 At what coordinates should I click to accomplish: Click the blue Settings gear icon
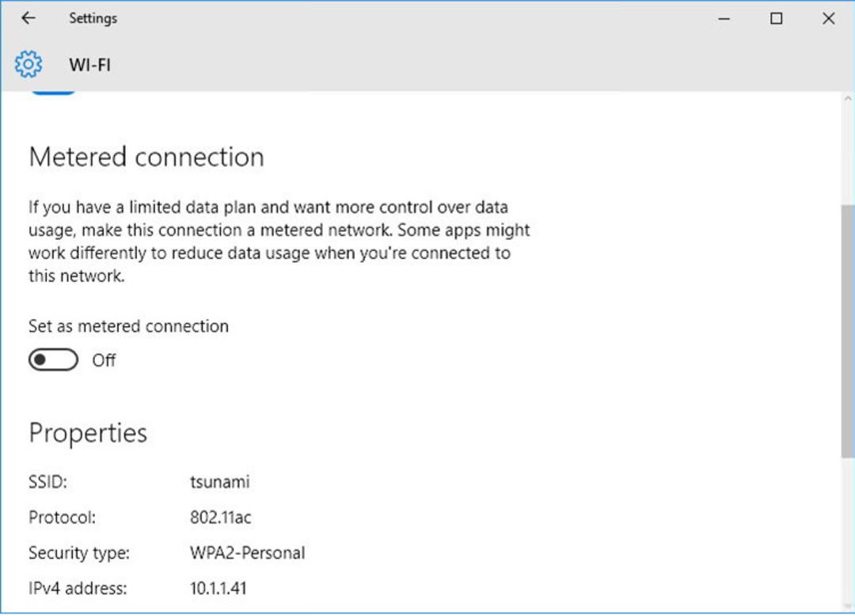[28, 64]
